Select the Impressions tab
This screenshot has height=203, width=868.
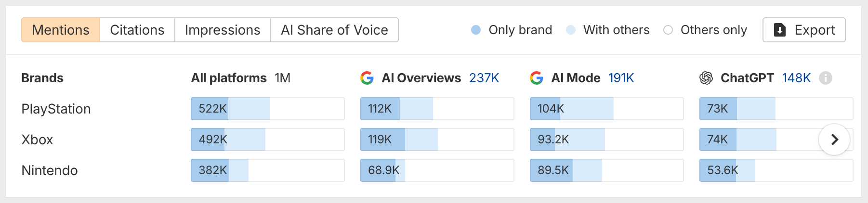tap(223, 30)
